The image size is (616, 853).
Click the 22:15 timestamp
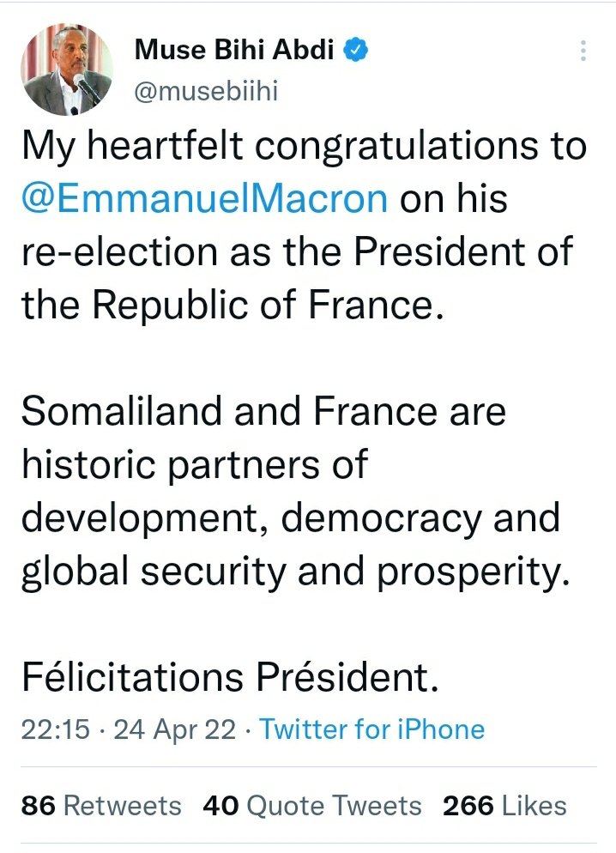[53, 729]
